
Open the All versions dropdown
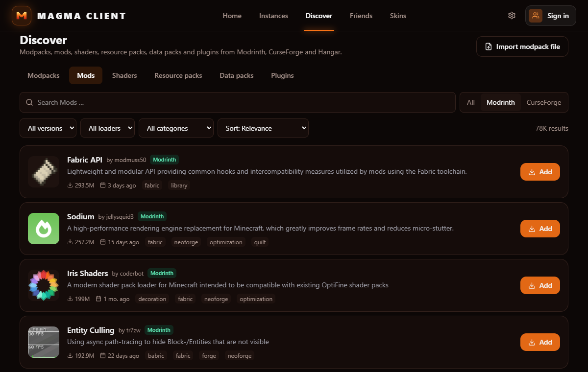48,128
